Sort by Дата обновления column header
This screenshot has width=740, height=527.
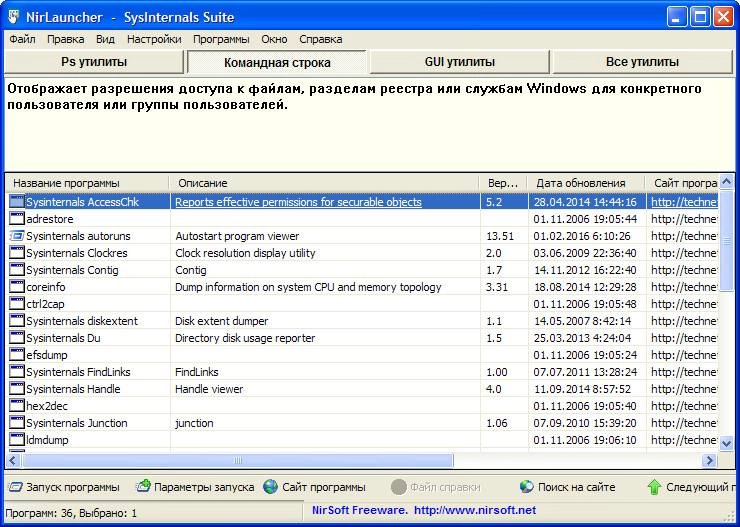(x=586, y=183)
